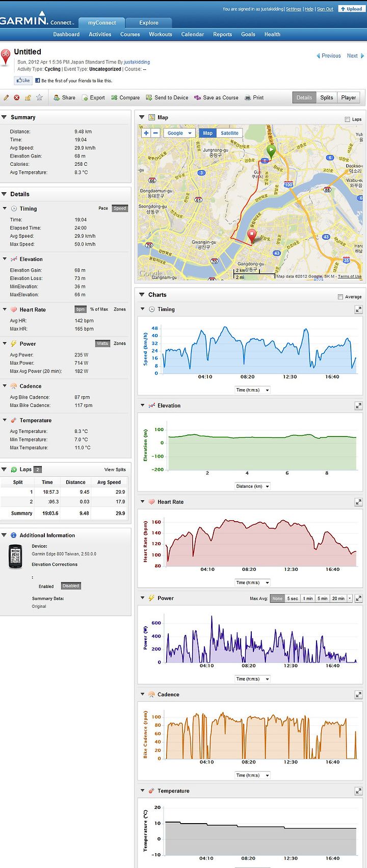The height and width of the screenshot is (868, 367).
Task: Click Save as Course
Action: click(216, 97)
